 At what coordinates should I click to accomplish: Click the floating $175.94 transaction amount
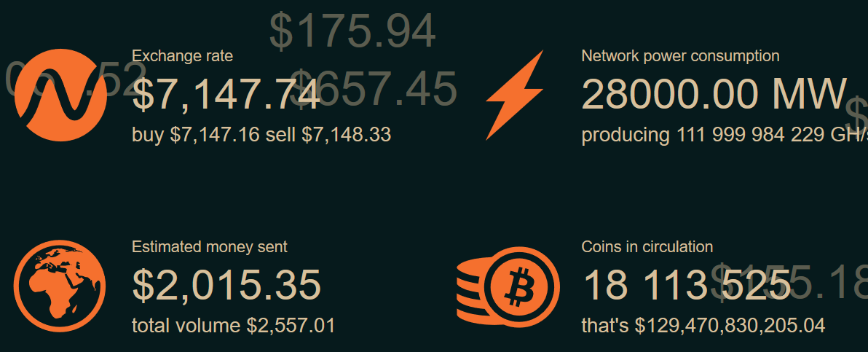(352, 32)
